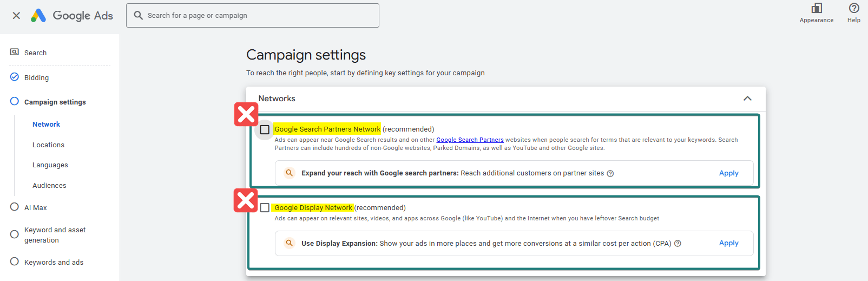Open the Help icon

pyautogui.click(x=854, y=8)
